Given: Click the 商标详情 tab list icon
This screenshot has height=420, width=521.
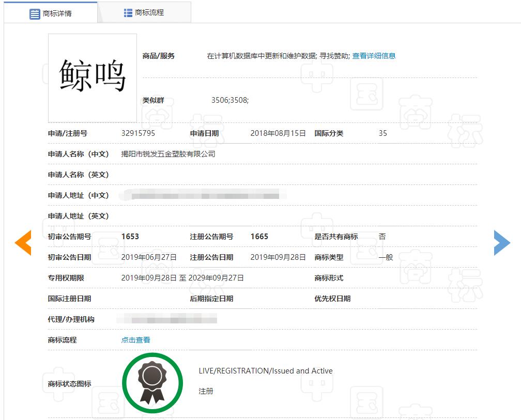Looking at the screenshot, I should (x=35, y=14).
